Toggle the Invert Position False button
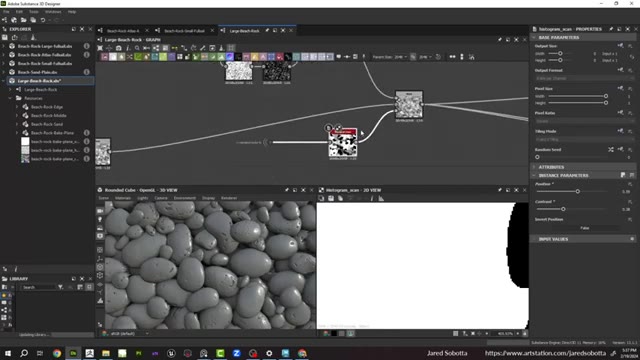This screenshot has width=640, height=360. 584,228
